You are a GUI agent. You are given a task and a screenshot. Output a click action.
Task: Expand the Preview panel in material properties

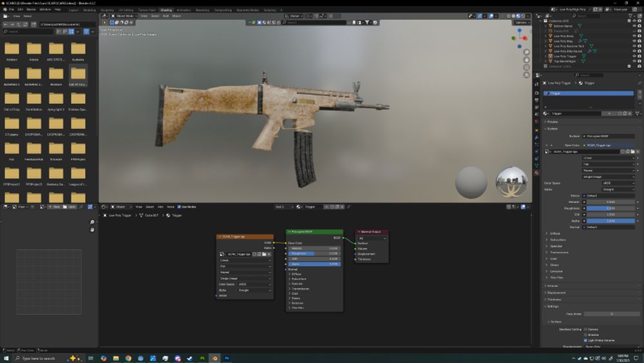[552, 122]
